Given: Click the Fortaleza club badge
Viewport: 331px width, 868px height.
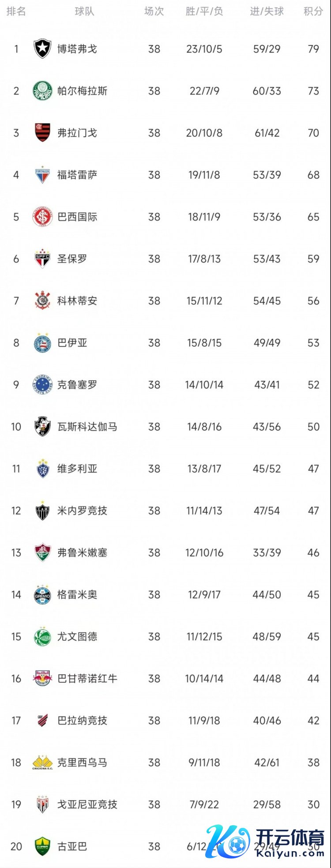Looking at the screenshot, I should pos(42,175).
